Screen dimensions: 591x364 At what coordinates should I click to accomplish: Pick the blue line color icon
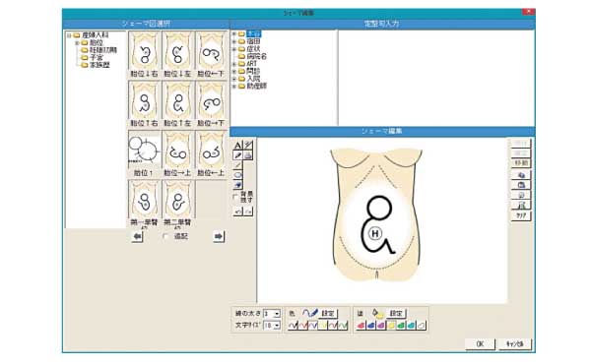coord(313,325)
